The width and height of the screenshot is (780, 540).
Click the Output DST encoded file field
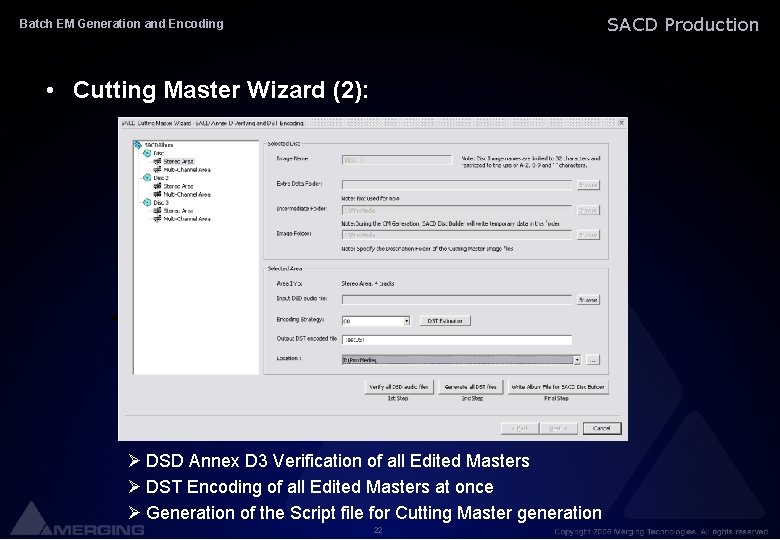(x=457, y=340)
